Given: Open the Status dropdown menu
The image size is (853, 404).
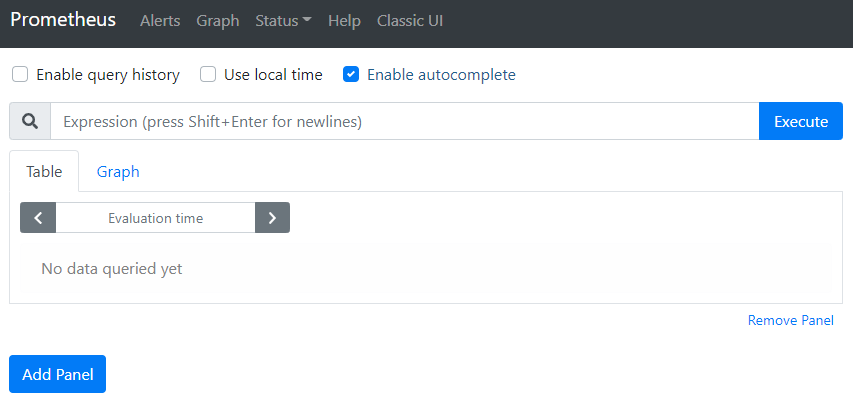Looking at the screenshot, I should pos(283,21).
